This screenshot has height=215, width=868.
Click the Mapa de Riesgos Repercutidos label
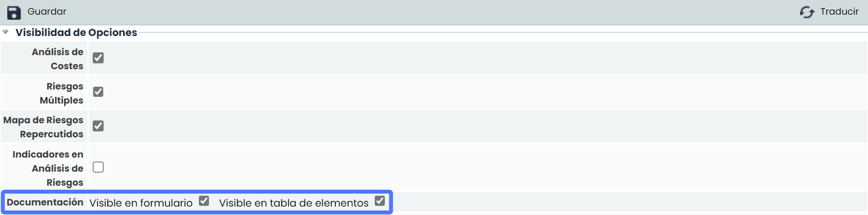[x=43, y=127]
